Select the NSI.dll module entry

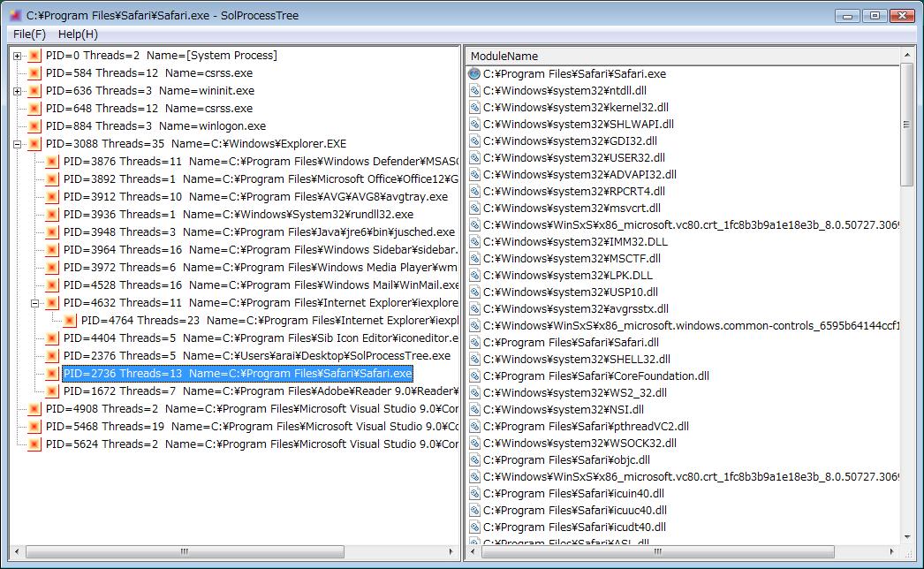[564, 410]
